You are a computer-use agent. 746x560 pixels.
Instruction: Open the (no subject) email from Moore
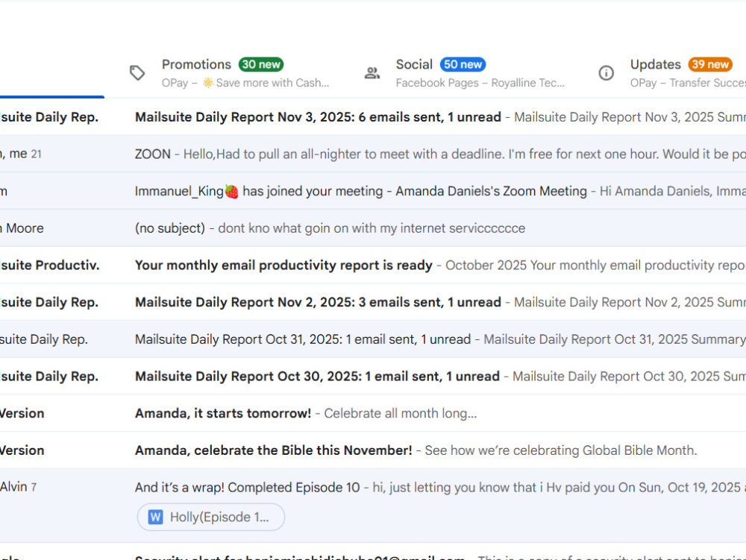[373, 228]
